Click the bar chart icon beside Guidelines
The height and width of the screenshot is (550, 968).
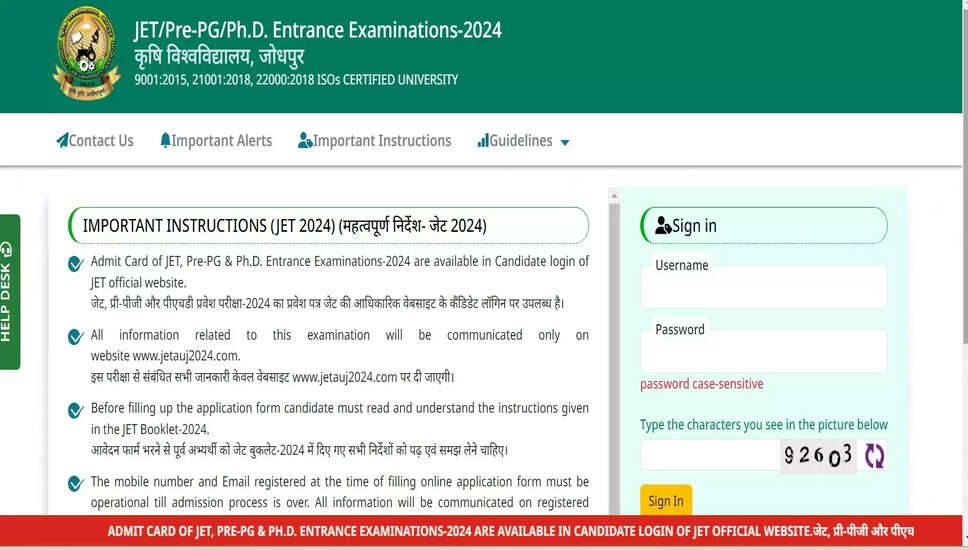[x=483, y=141]
